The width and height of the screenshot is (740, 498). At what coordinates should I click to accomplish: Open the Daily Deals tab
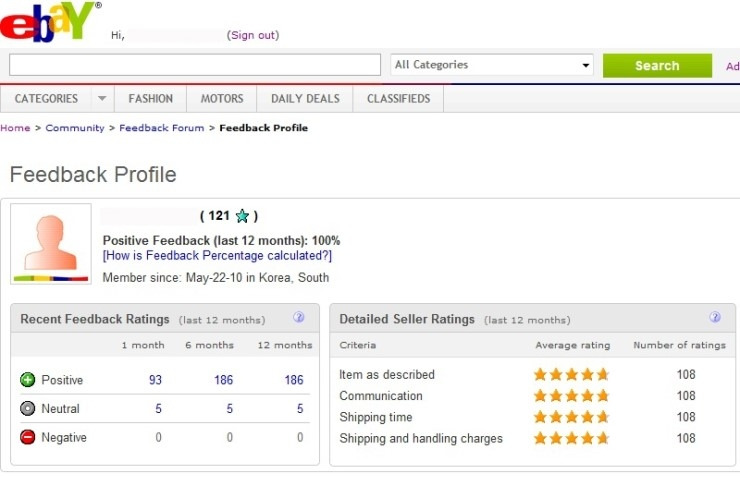coord(305,99)
